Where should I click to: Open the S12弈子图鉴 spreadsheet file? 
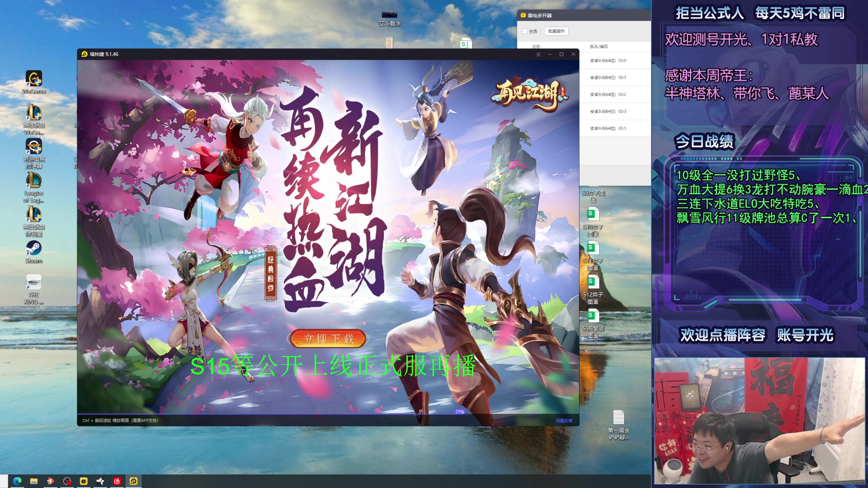coord(593,290)
